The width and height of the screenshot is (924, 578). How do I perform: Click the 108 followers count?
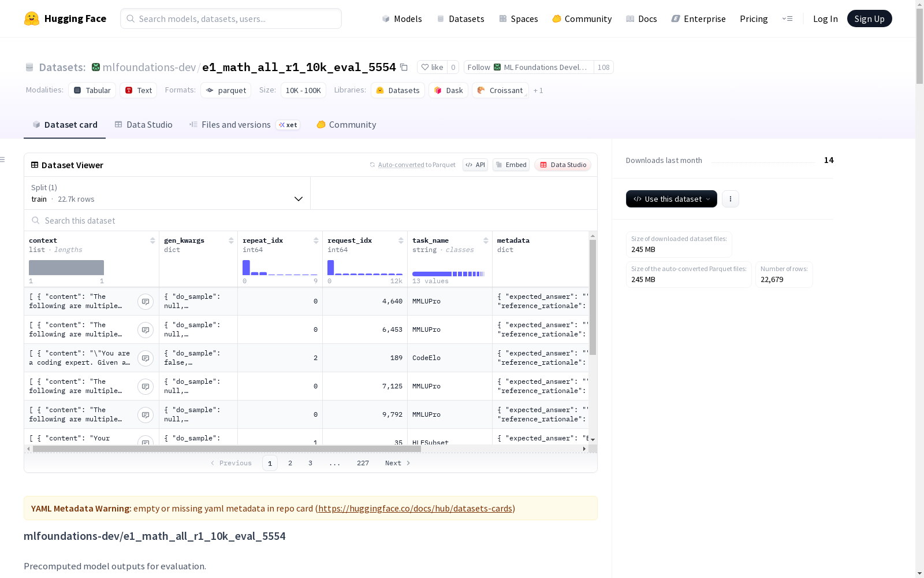tap(603, 67)
